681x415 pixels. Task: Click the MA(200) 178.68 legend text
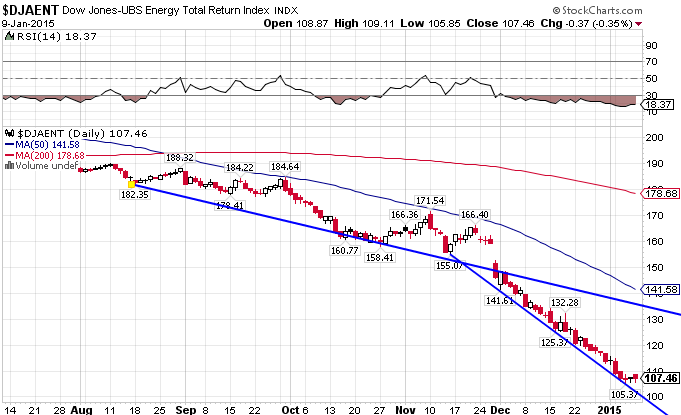click(x=50, y=155)
